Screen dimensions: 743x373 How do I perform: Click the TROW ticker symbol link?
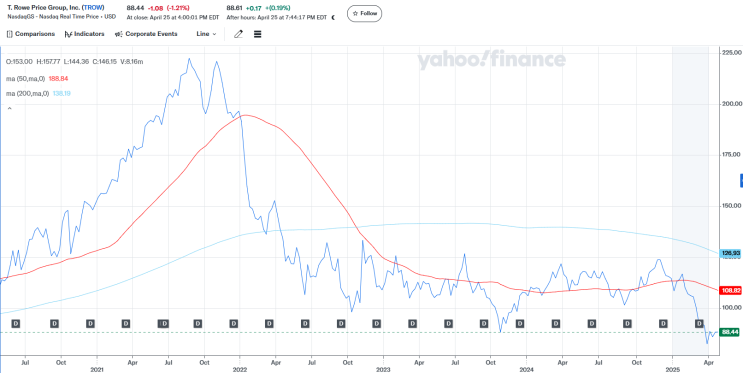coord(93,8)
